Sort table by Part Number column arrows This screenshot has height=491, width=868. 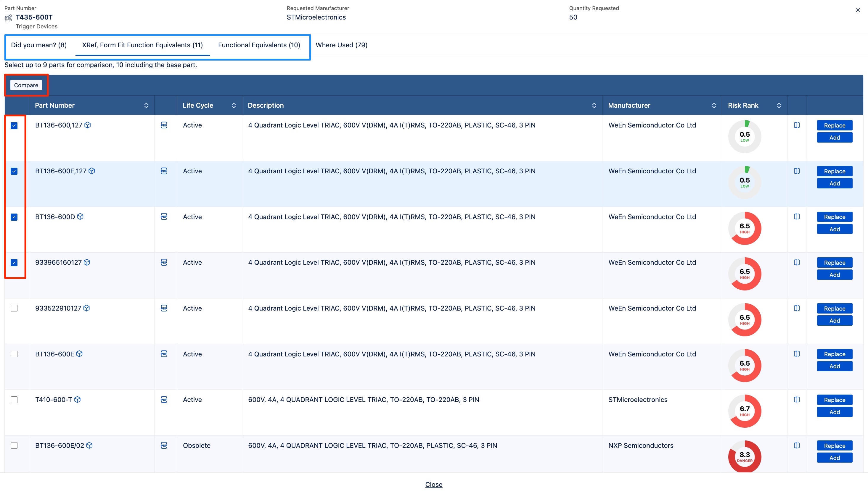[x=146, y=106]
